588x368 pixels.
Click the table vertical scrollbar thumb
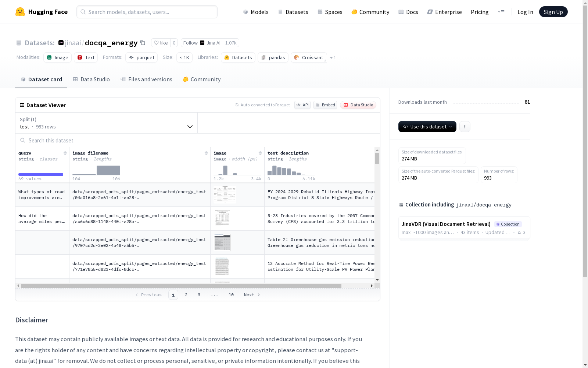pyautogui.click(x=377, y=158)
